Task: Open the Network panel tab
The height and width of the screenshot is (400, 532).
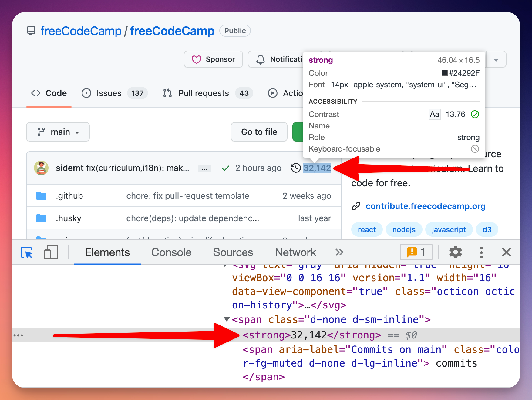Action: point(295,252)
